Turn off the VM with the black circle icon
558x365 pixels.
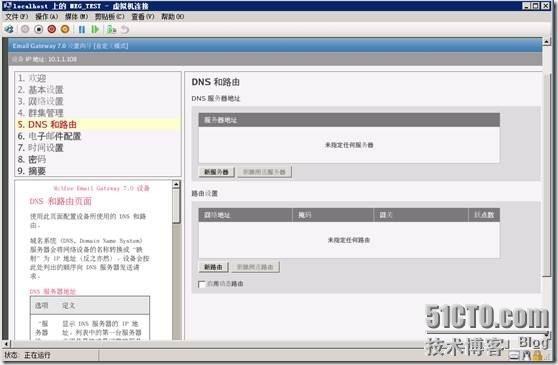pos(38,30)
